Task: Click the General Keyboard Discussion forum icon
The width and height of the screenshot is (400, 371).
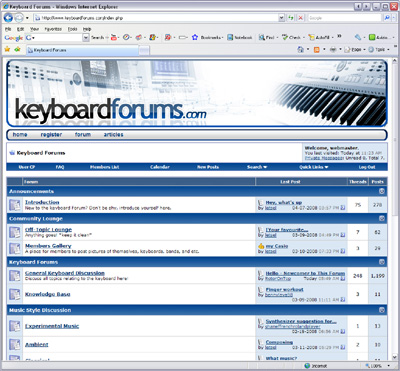Action: [x=15, y=275]
